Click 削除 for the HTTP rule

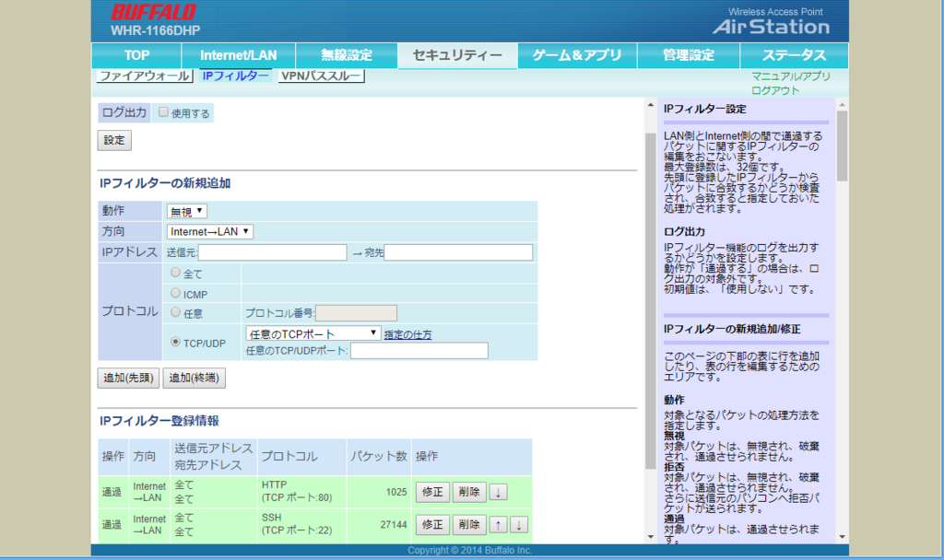[469, 492]
